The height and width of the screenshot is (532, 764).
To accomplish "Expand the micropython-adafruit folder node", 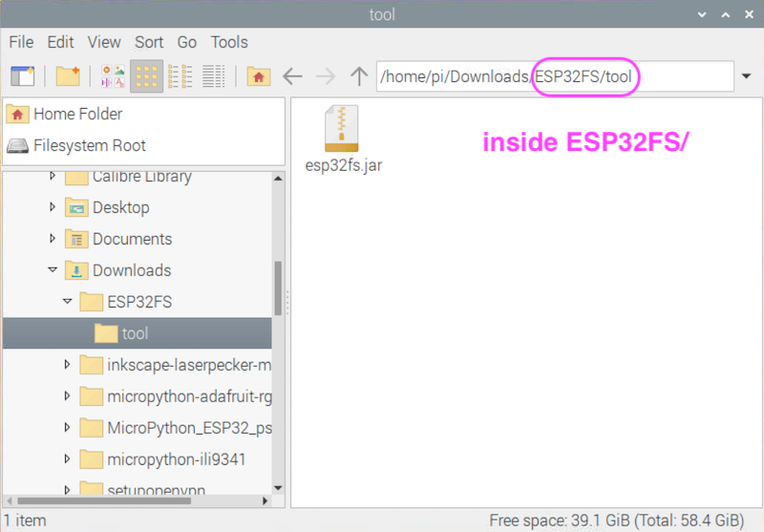I will point(67,396).
